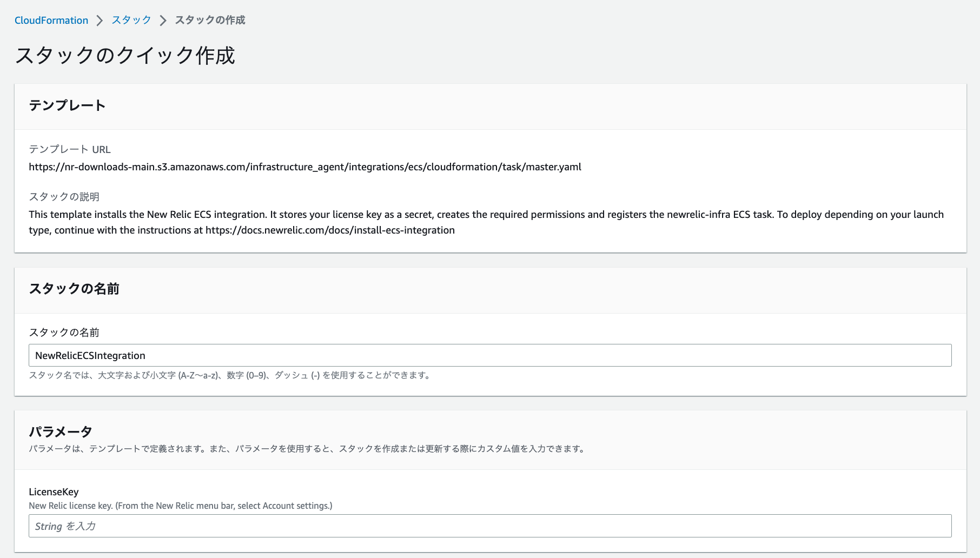
Task: Click the スタックの作成 breadcrumb entry
Action: (209, 20)
